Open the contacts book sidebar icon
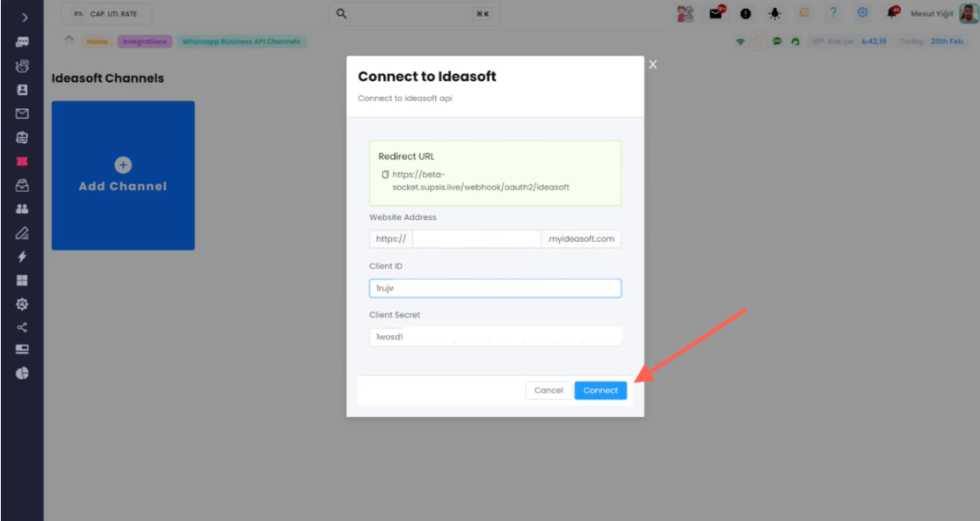 [22, 90]
